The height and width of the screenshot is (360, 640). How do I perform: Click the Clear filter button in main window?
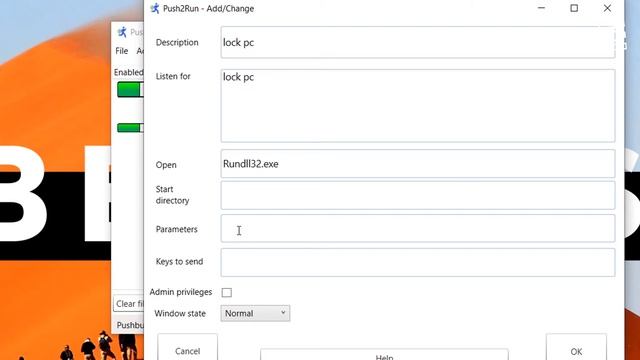[x=129, y=304]
